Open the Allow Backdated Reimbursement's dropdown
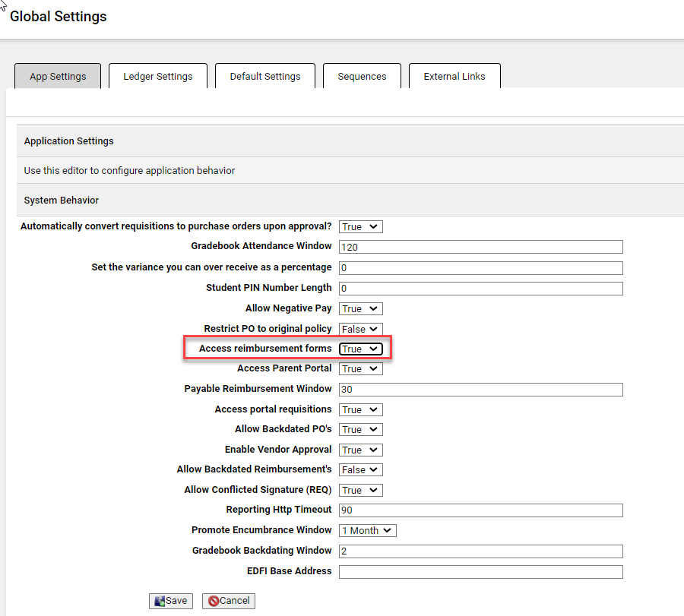This screenshot has width=684, height=616. 359,469
